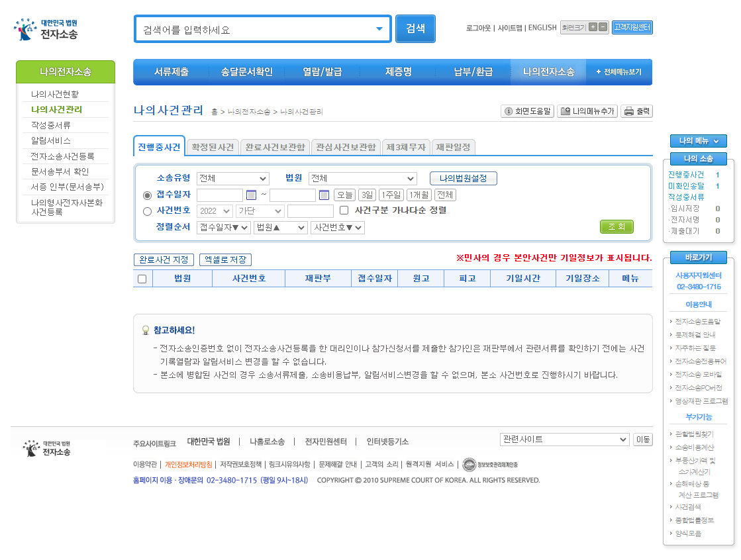Sort by 기일시간 column header

point(522,279)
